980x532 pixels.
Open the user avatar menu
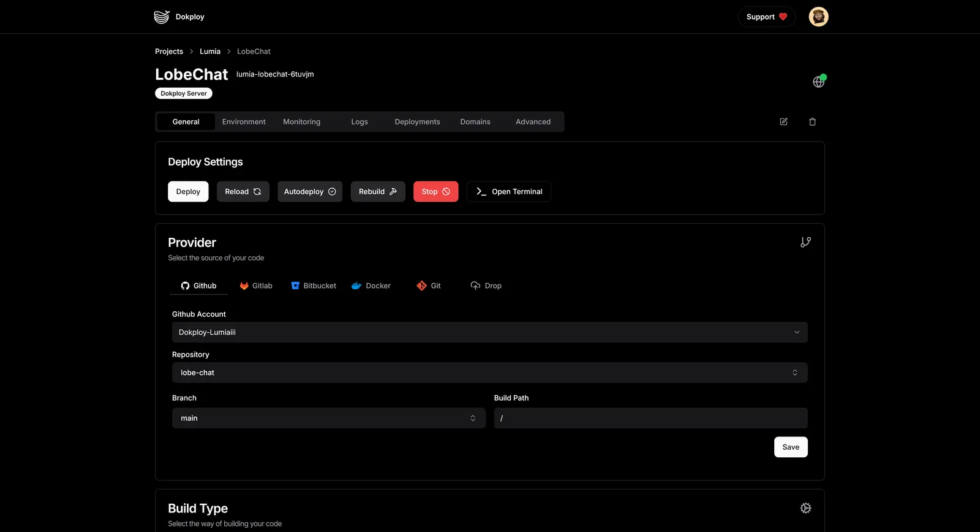pyautogui.click(x=818, y=17)
